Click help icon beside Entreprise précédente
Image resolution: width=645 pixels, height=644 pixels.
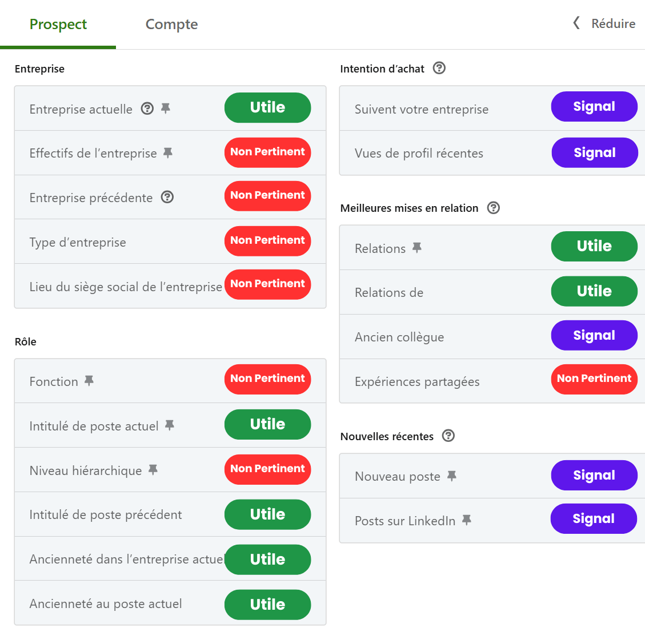(x=167, y=197)
